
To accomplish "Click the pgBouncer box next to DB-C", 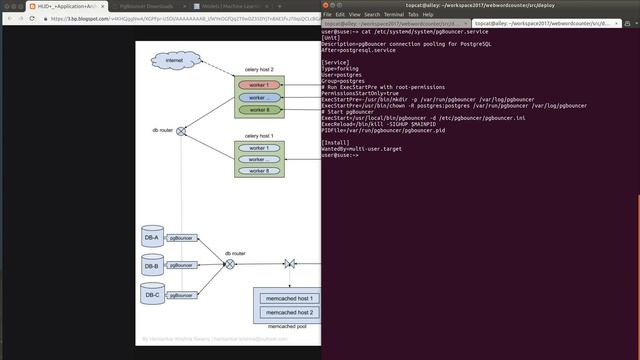I will tap(182, 296).
